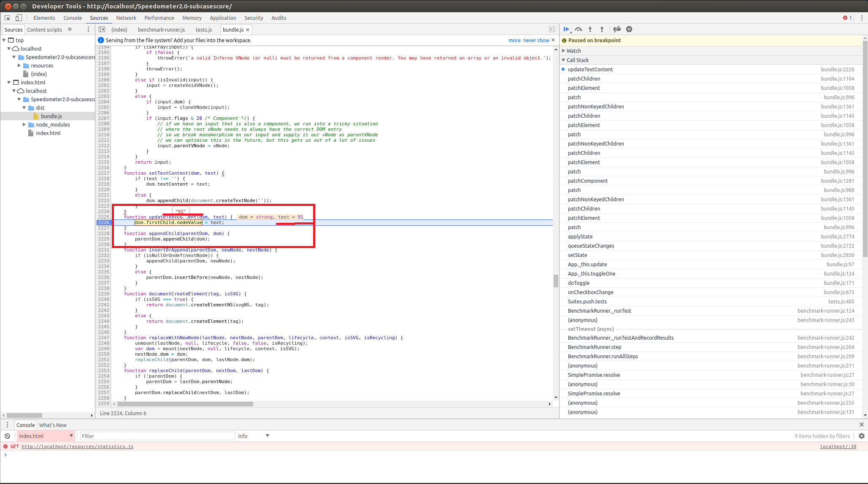Viewport: 868px width, 484px height.
Task: Resume script execution in the debugger
Action: [566, 29]
